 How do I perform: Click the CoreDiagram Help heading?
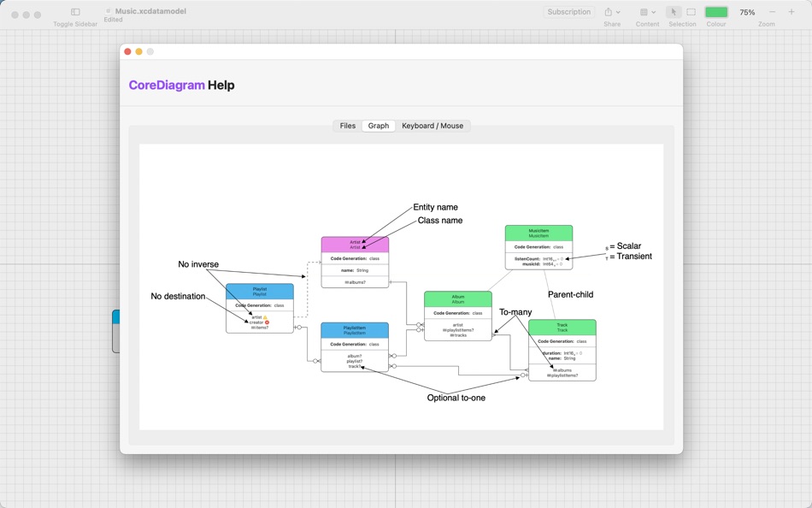tap(182, 85)
